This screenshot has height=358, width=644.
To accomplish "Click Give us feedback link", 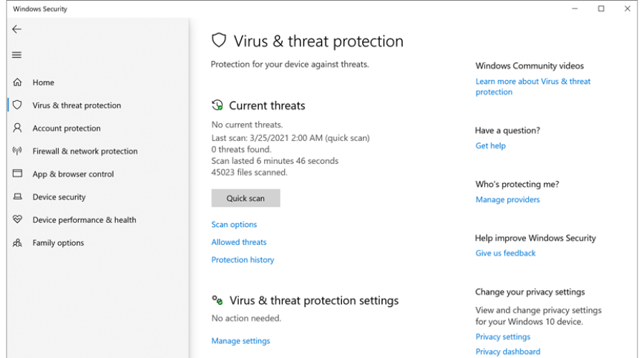I will [x=506, y=253].
